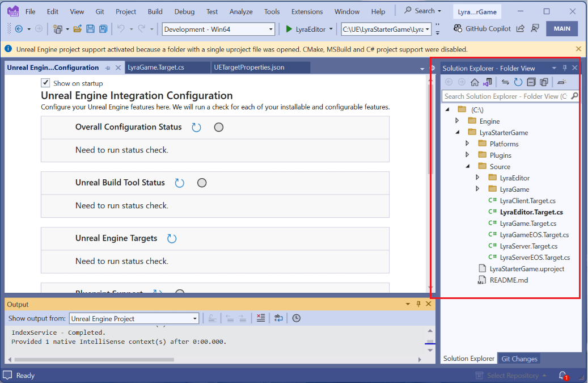The image size is (588, 383).
Task: Click the Refresh icon in Solution Explorer toolbar
Action: (x=518, y=82)
